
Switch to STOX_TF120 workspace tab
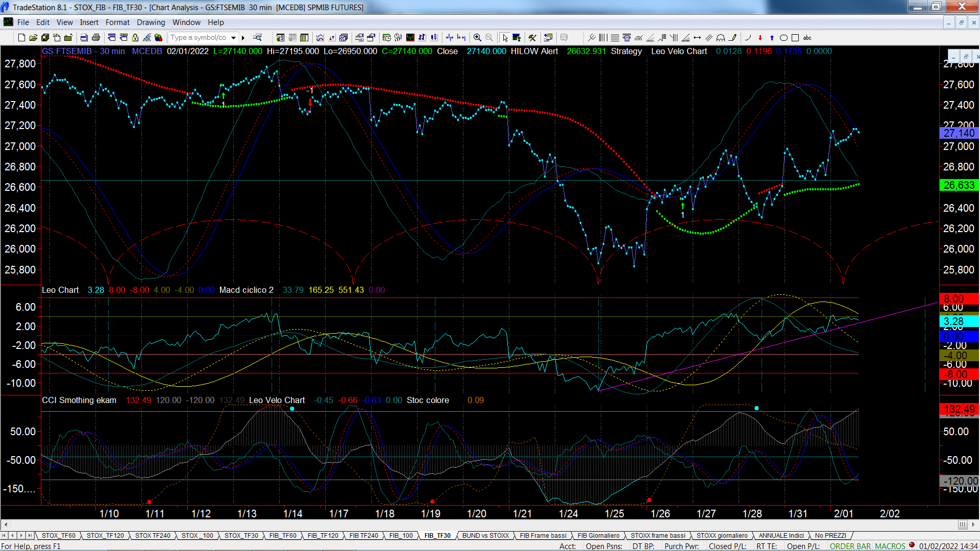[105, 536]
